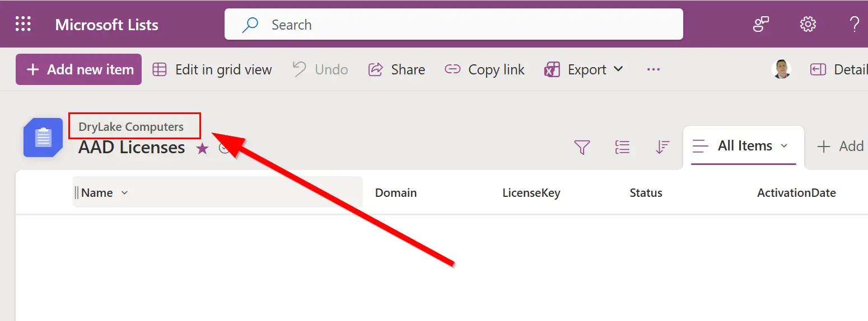Image resolution: width=868 pixels, height=321 pixels.
Task: Open the app launcher waffle icon
Action: (x=23, y=24)
